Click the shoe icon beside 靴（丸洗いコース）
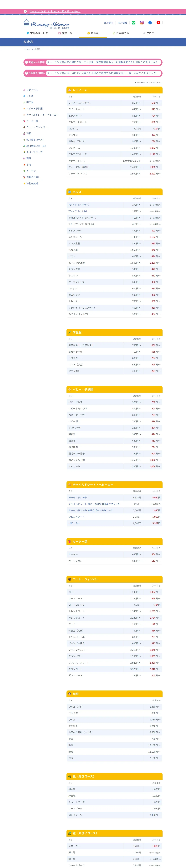 (x=24, y=146)
